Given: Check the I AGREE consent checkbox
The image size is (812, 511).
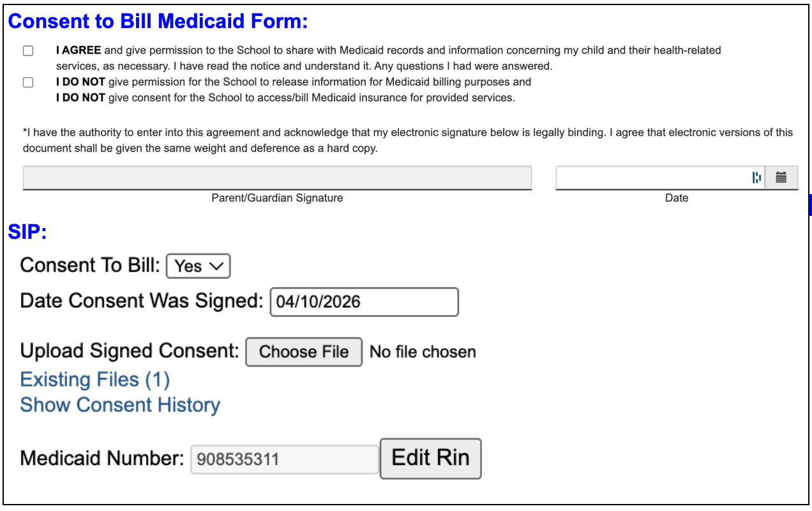Looking at the screenshot, I should click(x=27, y=50).
